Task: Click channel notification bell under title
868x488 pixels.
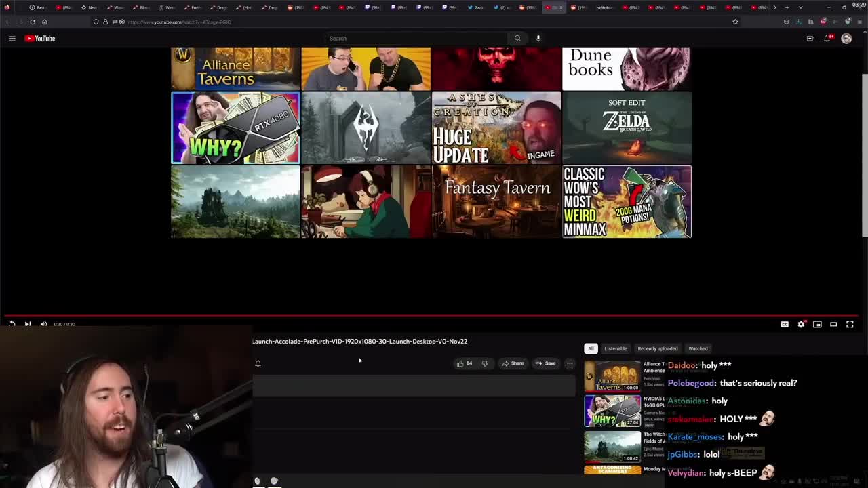Action: tap(258, 363)
